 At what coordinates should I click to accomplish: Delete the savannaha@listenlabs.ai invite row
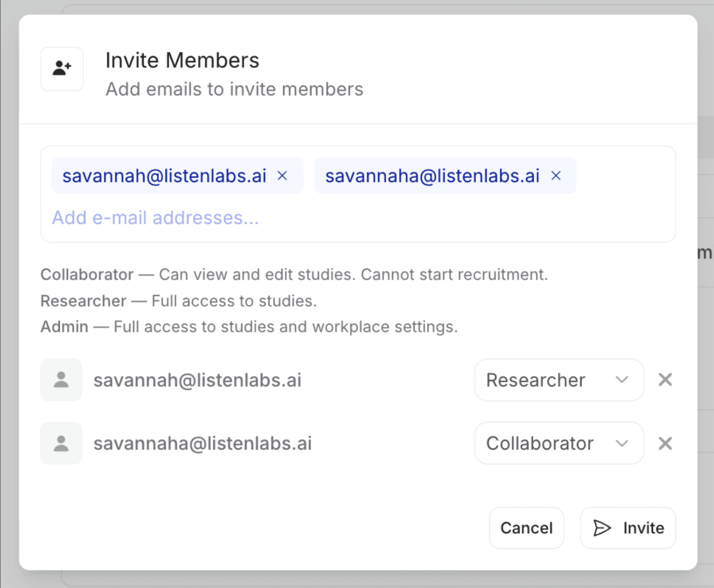665,443
